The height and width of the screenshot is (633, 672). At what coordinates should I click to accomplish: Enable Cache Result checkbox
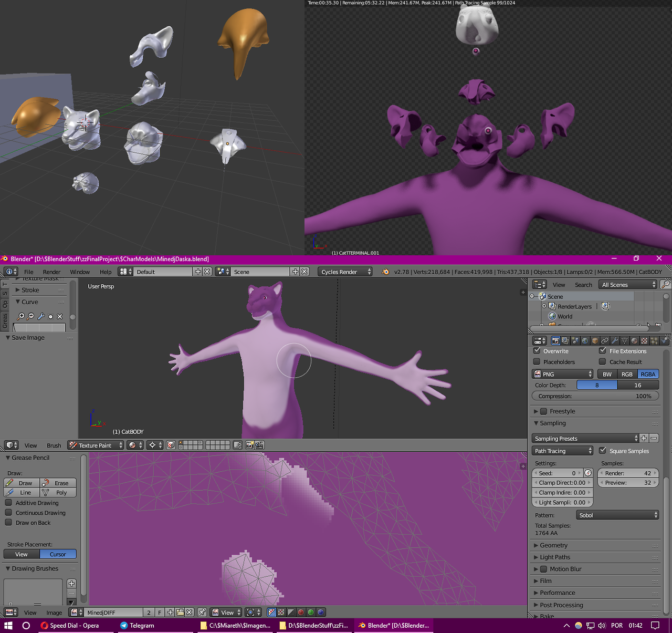click(x=603, y=361)
